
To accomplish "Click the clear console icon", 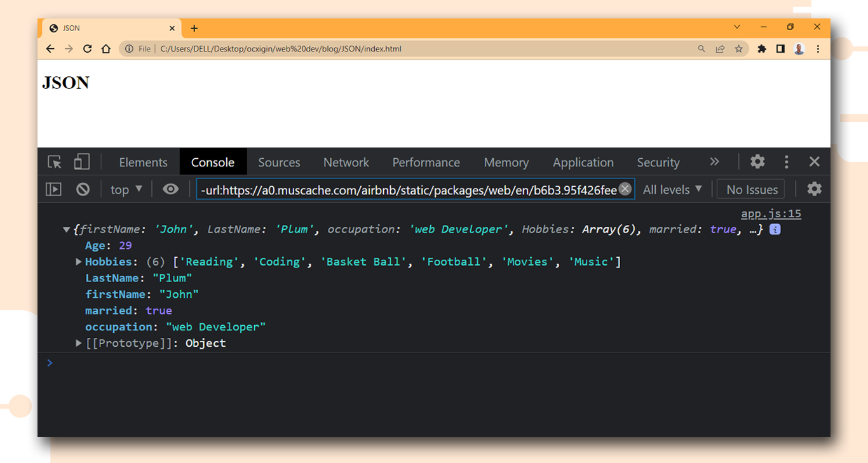I will [83, 189].
